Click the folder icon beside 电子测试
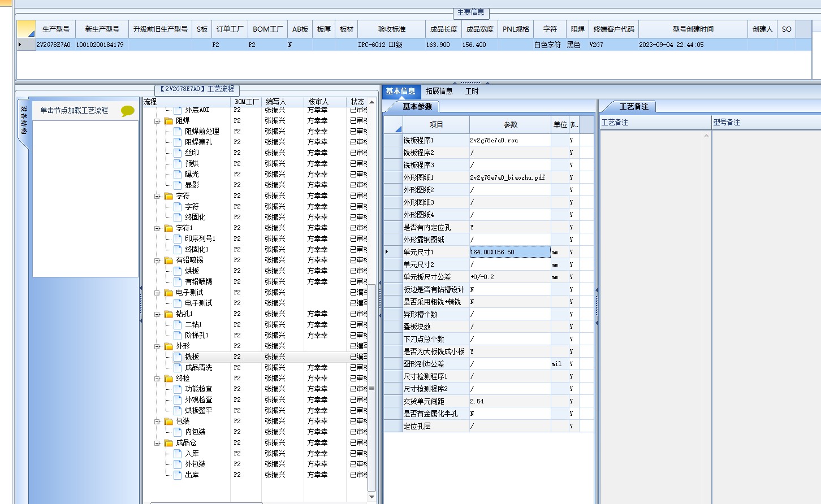Viewport: 821px width, 504px height. [168, 293]
